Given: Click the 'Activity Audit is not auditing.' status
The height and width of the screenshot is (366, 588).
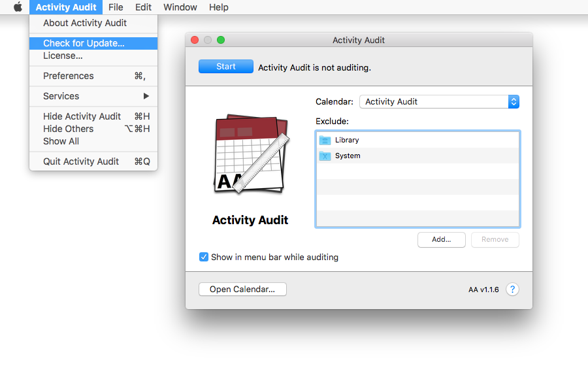Looking at the screenshot, I should pyautogui.click(x=314, y=67).
